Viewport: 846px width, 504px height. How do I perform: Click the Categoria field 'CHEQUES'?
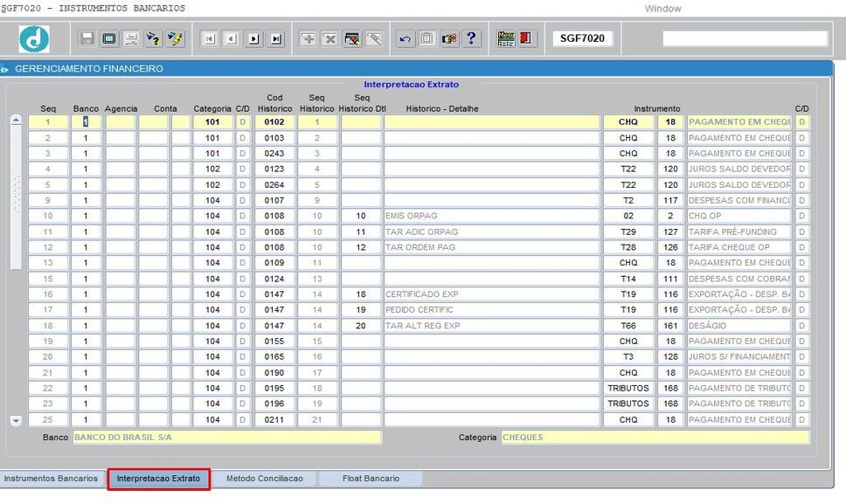(x=655, y=437)
